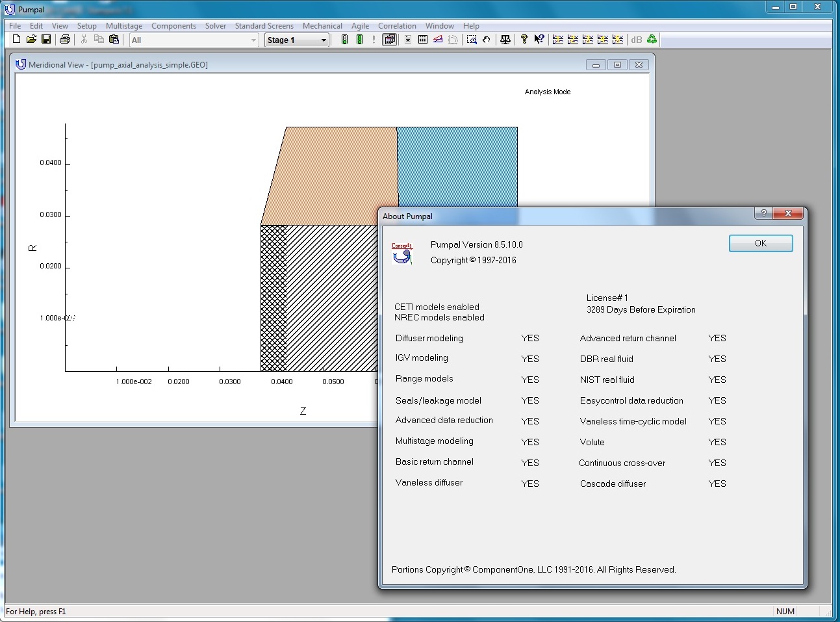Screen dimensions: 840x622
Task: Click traffic light icon beside exclamation mark
Action: pos(359,40)
